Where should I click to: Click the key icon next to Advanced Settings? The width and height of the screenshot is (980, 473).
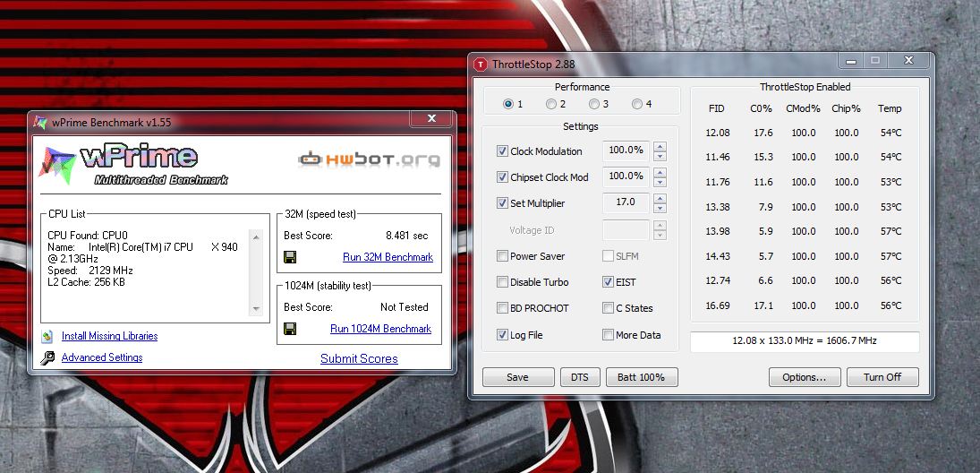tap(47, 357)
